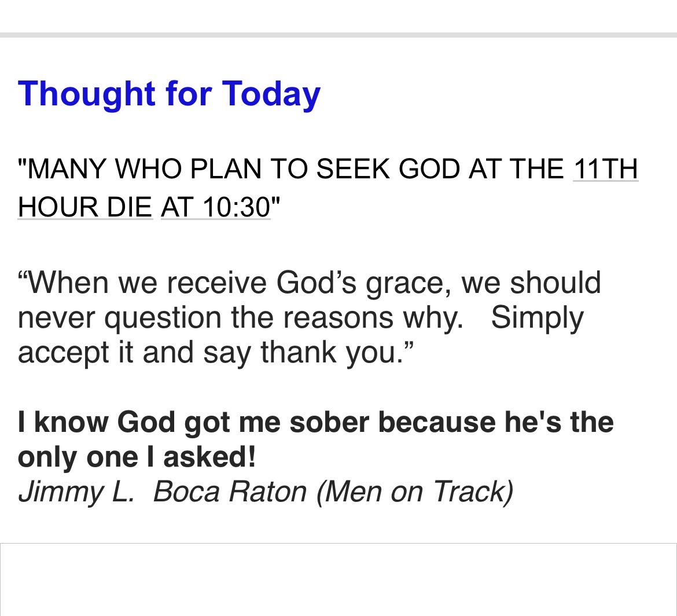This screenshot has height=616, width=677.
Task: Click the italic "(Men on Track)" text
Action: 414,492
